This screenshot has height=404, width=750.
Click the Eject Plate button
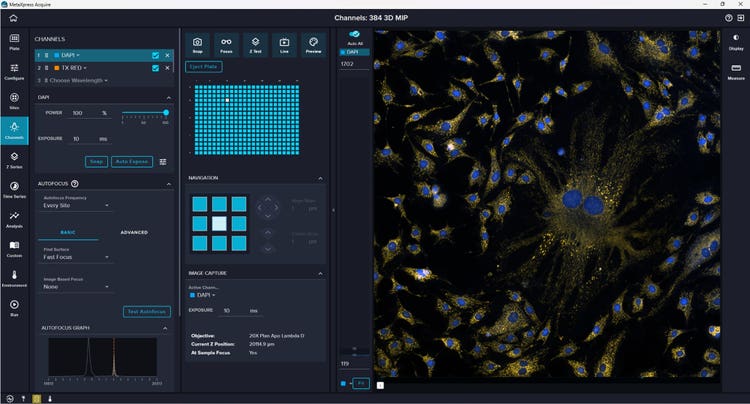pyautogui.click(x=204, y=67)
